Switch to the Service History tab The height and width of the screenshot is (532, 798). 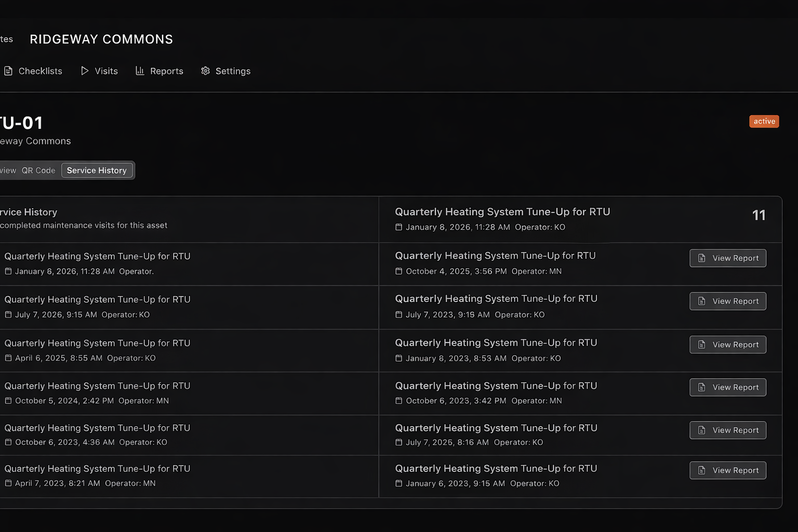97,170
